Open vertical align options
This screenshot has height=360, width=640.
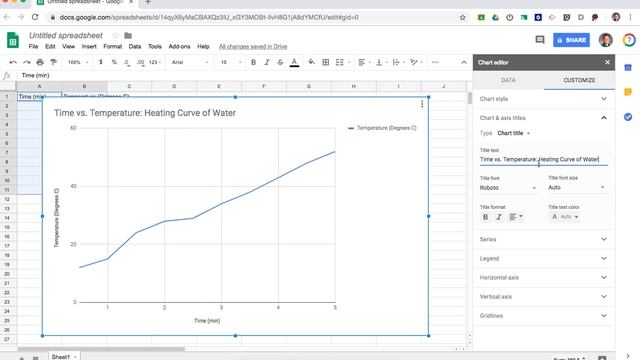(x=380, y=62)
